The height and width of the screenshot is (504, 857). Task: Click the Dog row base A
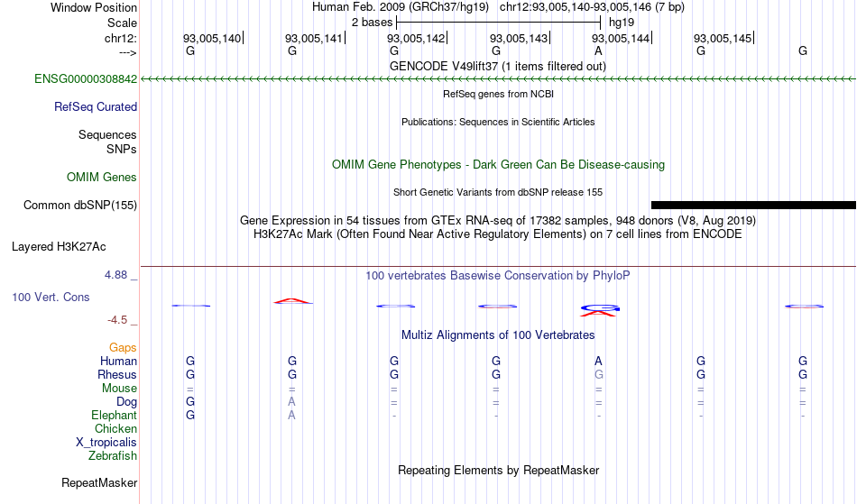(x=292, y=401)
